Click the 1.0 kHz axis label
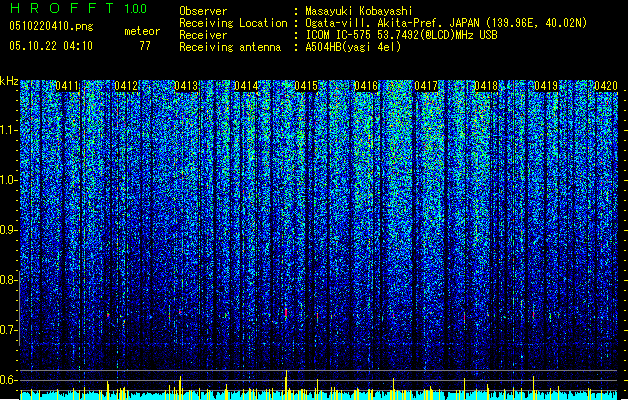 pyautogui.click(x=9, y=181)
